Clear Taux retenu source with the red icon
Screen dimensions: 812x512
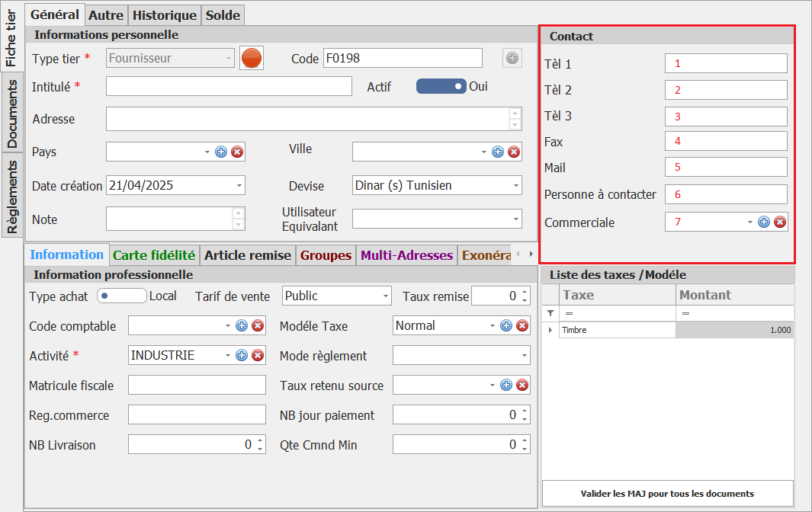(x=522, y=385)
